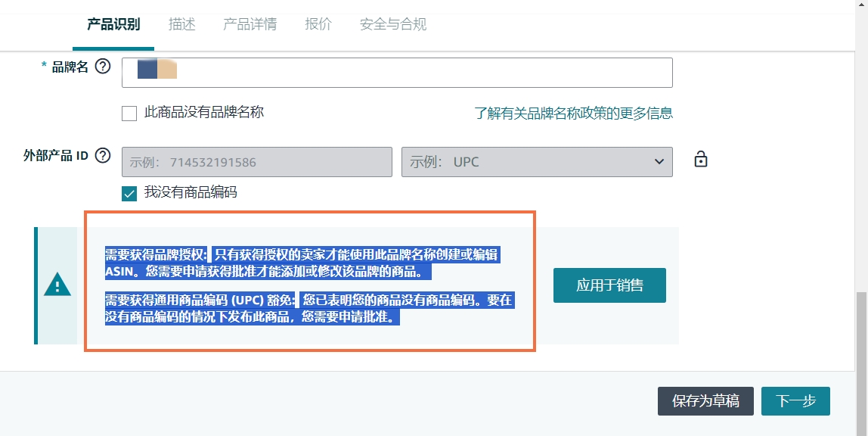Viewport: 868px width, 436px height.
Task: Switch to the 产品识别 tab
Action: (x=113, y=24)
